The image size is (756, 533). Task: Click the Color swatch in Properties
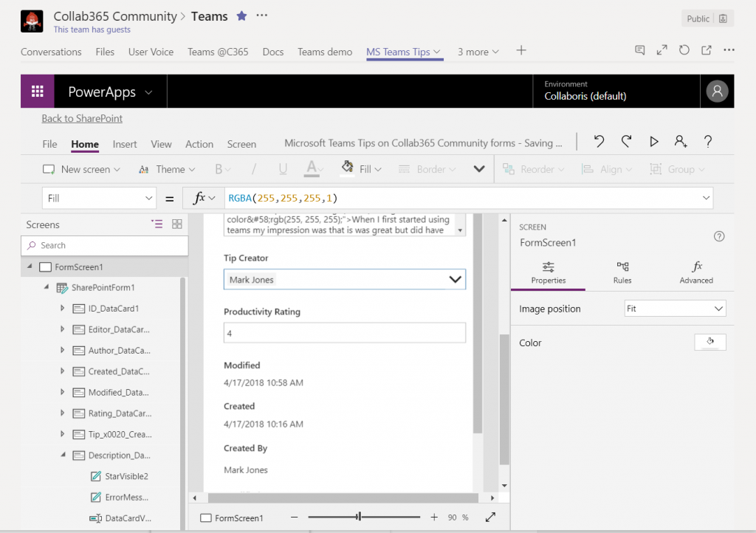pos(709,342)
